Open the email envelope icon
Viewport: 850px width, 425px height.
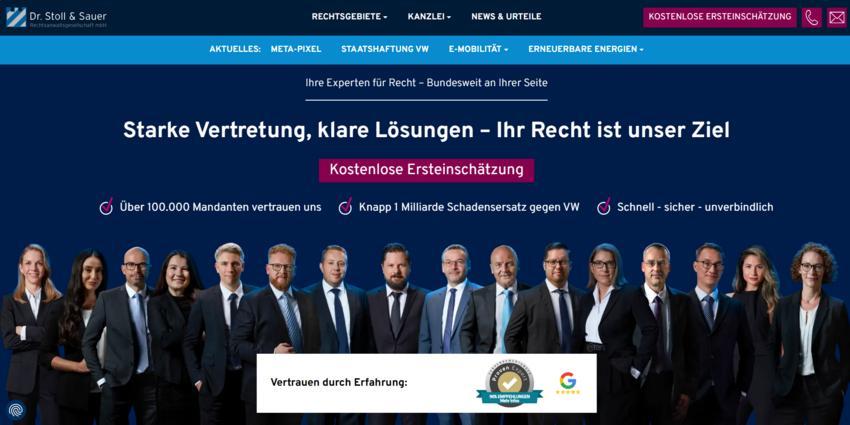(x=837, y=17)
